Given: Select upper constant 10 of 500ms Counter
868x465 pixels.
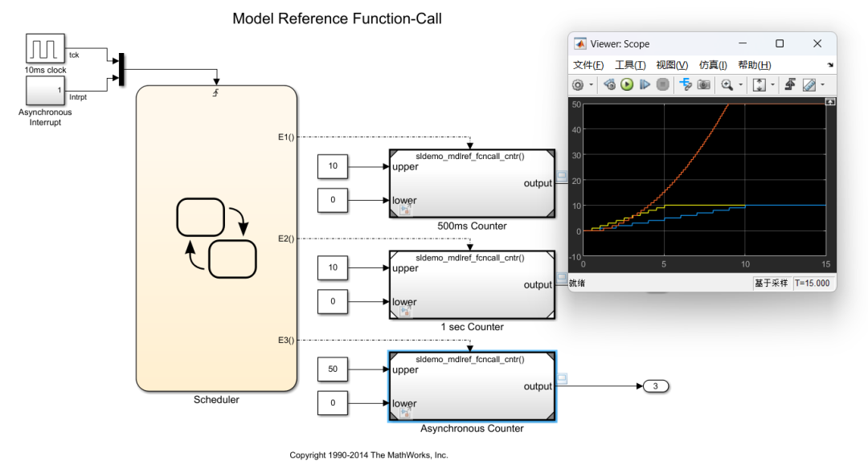Looking at the screenshot, I should point(333,166).
